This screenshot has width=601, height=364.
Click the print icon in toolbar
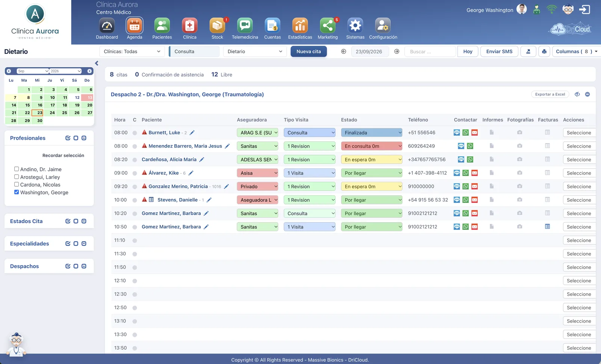point(544,51)
